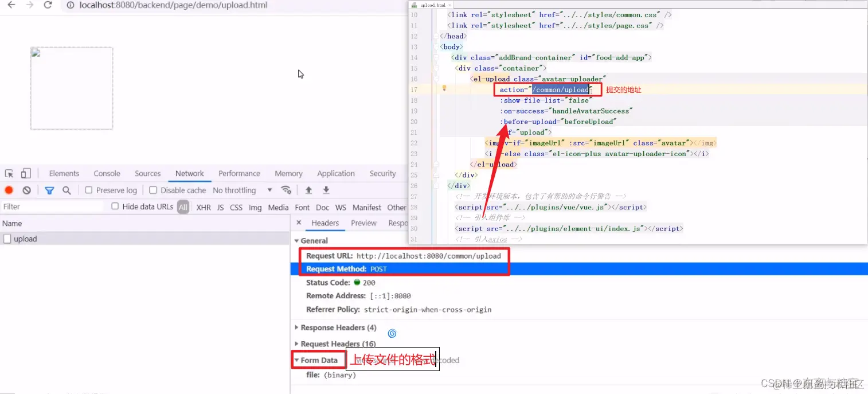Switch to the Console tab

[x=107, y=174]
